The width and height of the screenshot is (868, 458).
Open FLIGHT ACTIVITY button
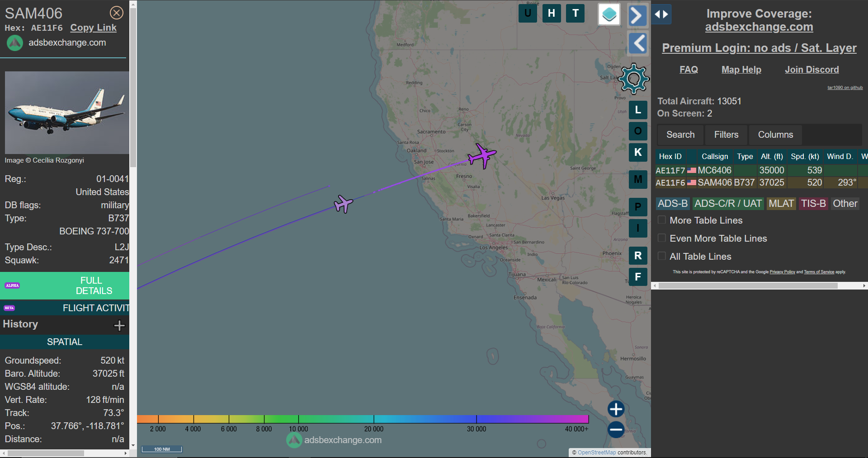[65, 308]
